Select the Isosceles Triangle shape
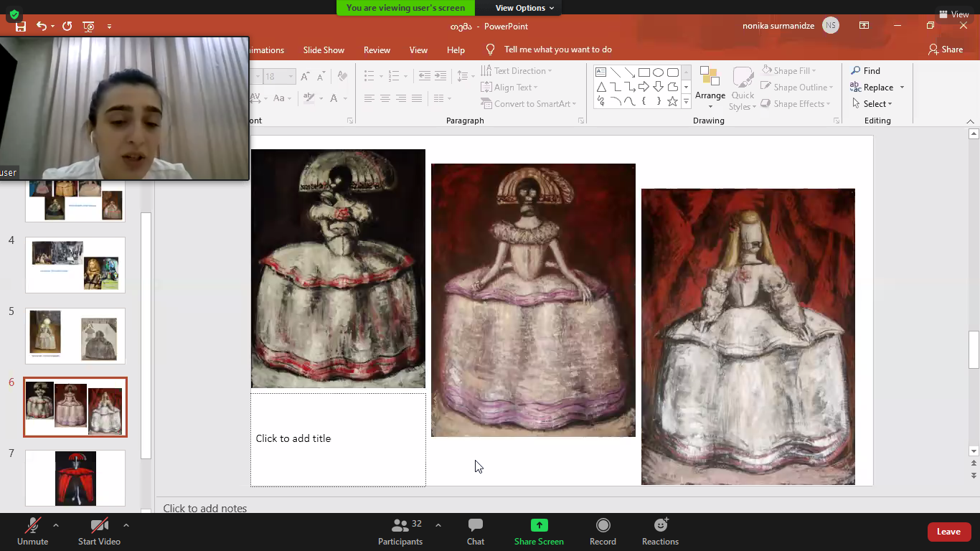Viewport: 980px width, 551px height. 601,87
